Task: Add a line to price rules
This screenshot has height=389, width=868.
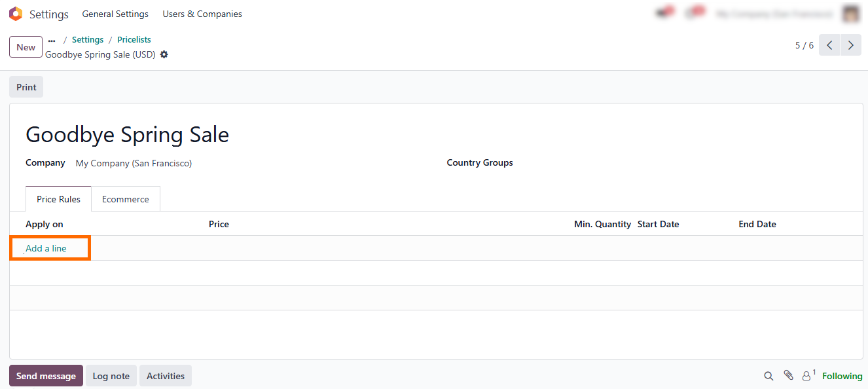Action: pos(46,248)
